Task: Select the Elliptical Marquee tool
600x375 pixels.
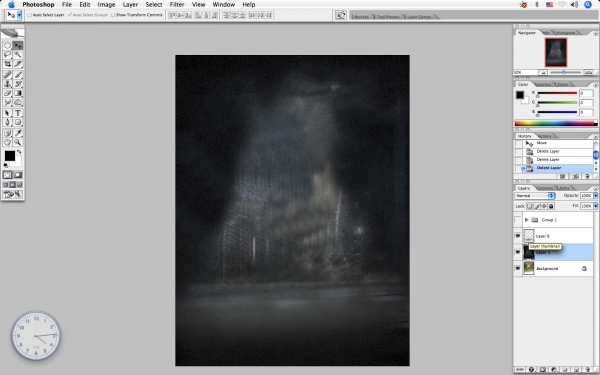Action: (x=7, y=46)
